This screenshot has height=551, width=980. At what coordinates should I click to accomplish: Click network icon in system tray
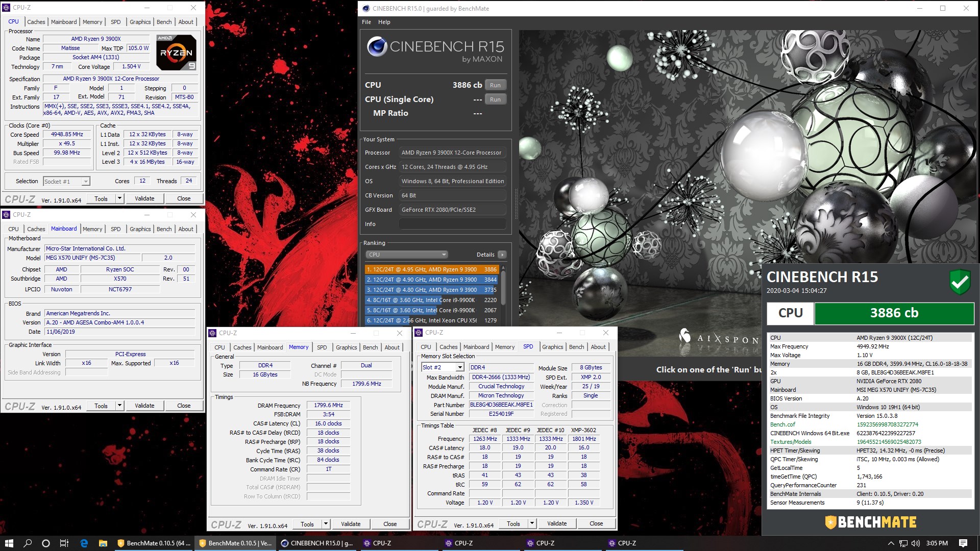[x=903, y=543]
